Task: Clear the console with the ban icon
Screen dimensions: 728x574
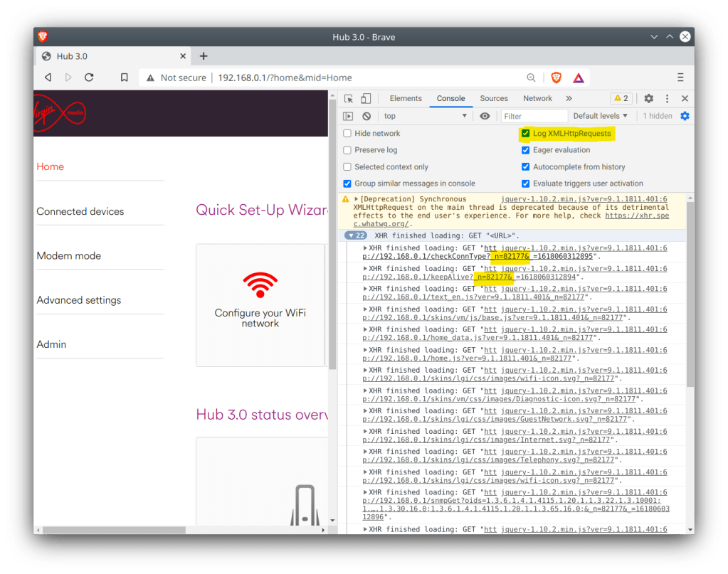Action: pyautogui.click(x=366, y=116)
